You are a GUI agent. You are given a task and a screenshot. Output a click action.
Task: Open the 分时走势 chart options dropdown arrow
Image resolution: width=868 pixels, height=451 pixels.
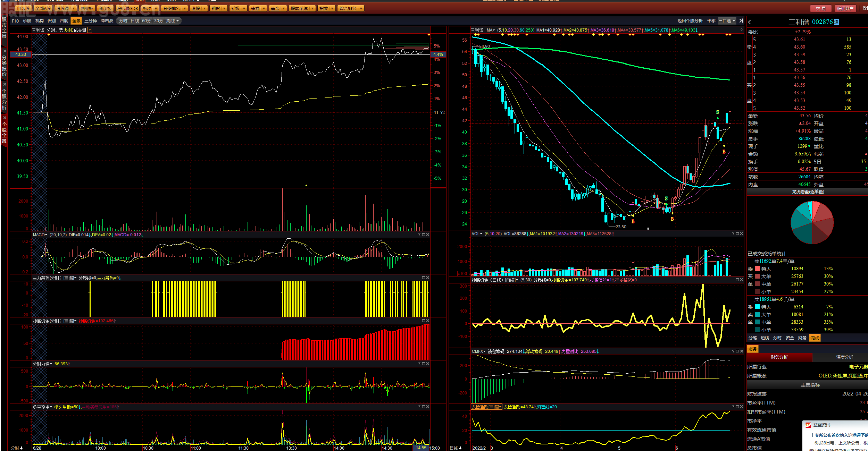(x=90, y=31)
